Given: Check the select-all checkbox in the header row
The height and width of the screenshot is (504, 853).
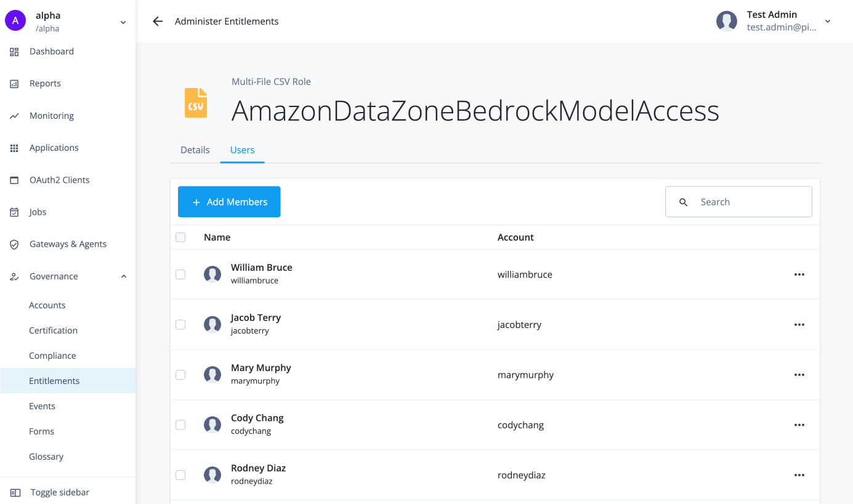Looking at the screenshot, I should point(180,237).
